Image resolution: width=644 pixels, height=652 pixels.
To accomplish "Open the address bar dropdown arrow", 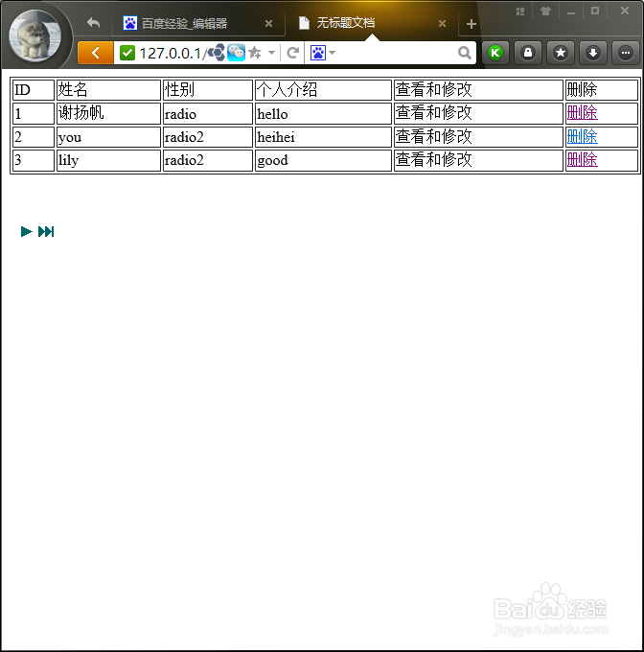I will pyautogui.click(x=271, y=53).
